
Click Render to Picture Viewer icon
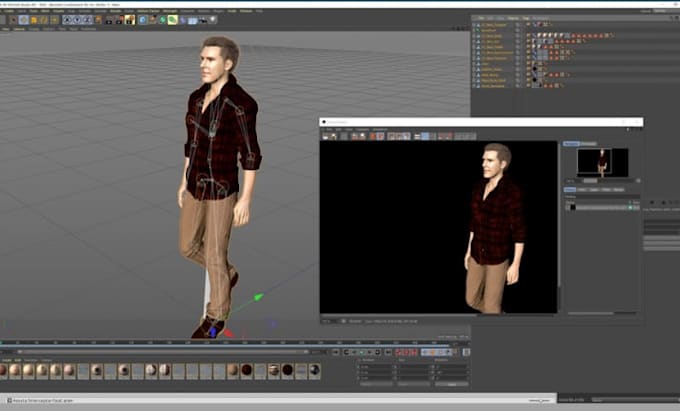[119, 20]
